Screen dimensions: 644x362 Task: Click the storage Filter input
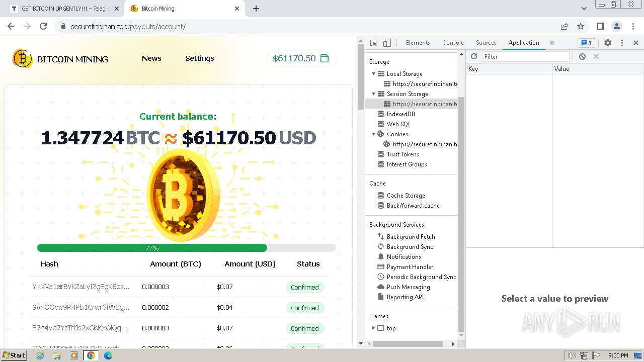(x=526, y=57)
